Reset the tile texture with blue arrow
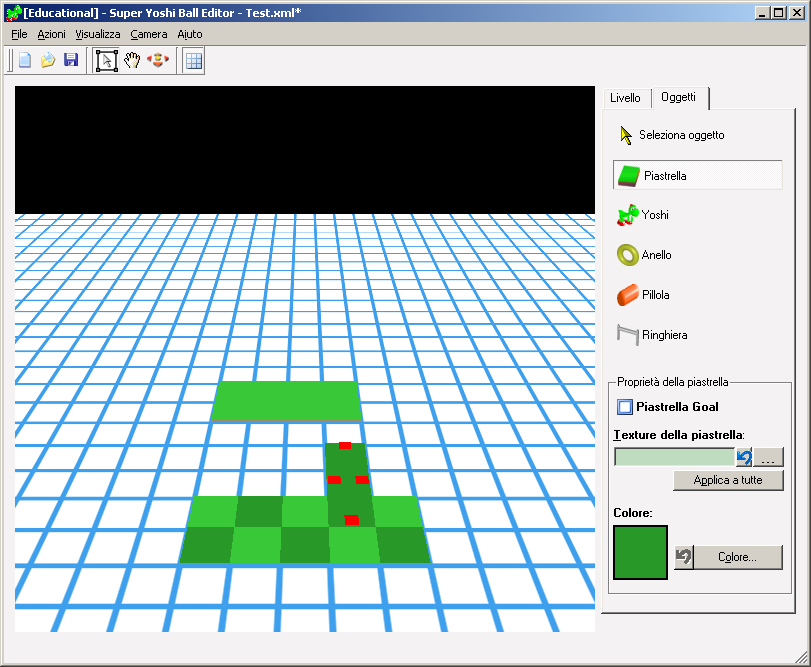The image size is (811, 667). pos(744,457)
